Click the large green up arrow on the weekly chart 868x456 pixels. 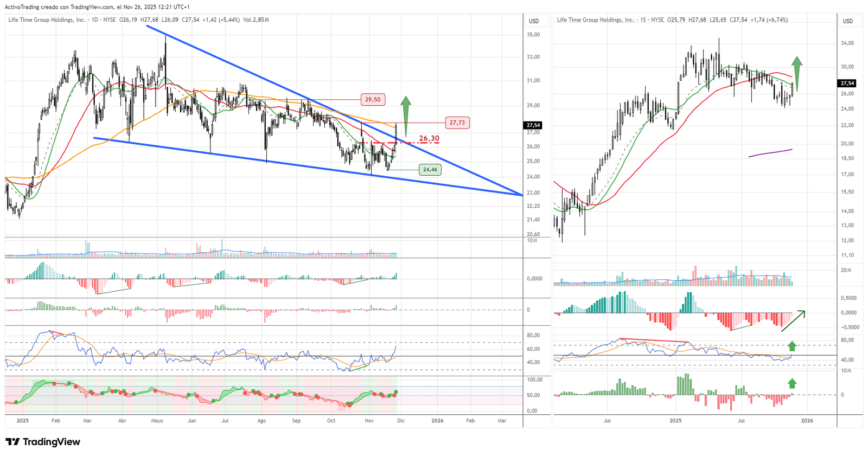coord(796,68)
